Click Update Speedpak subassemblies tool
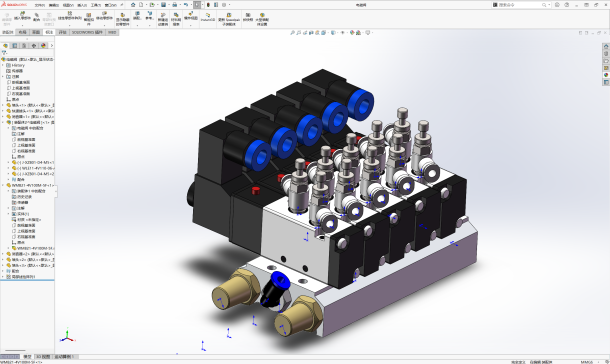 click(x=229, y=19)
